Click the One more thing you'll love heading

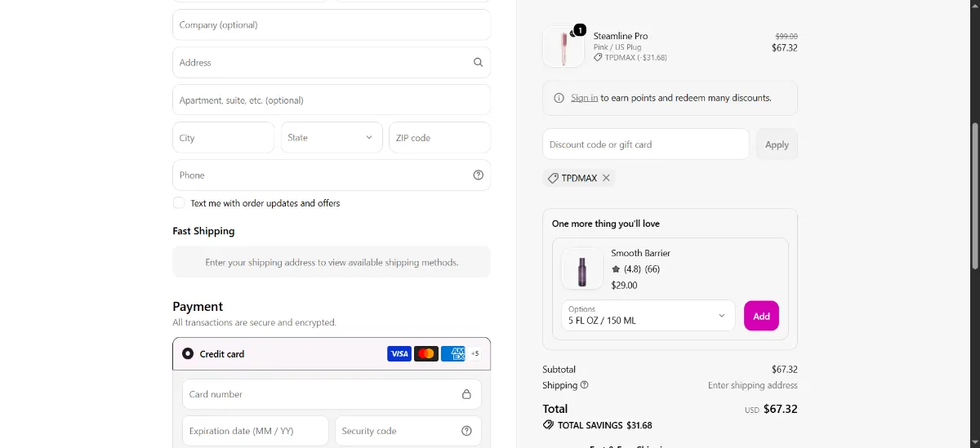[x=606, y=224]
